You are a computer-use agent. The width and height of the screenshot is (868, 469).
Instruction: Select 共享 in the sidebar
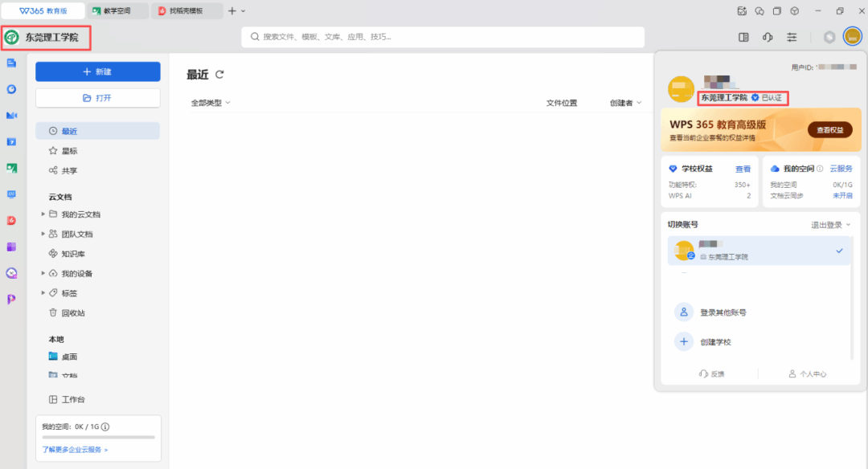[x=97, y=170]
